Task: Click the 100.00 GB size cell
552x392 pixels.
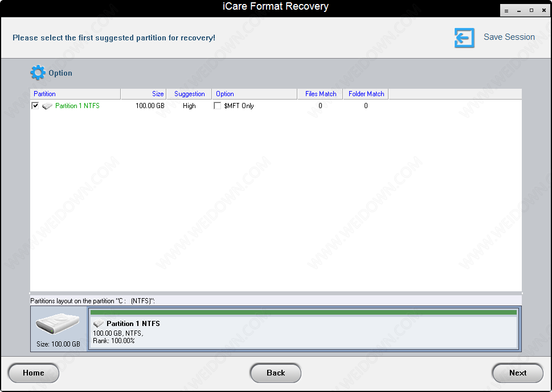Action: [x=150, y=106]
